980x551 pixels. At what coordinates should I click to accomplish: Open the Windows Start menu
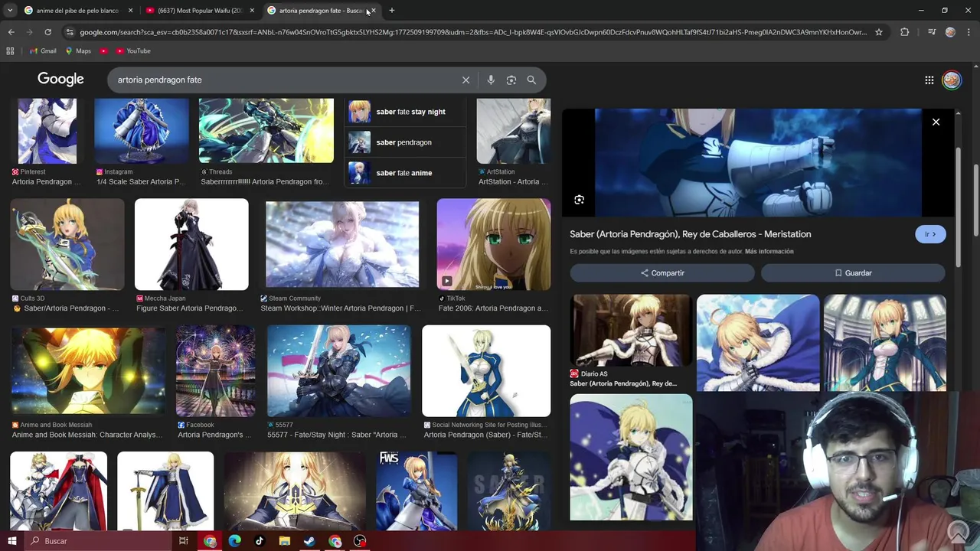click(x=11, y=541)
